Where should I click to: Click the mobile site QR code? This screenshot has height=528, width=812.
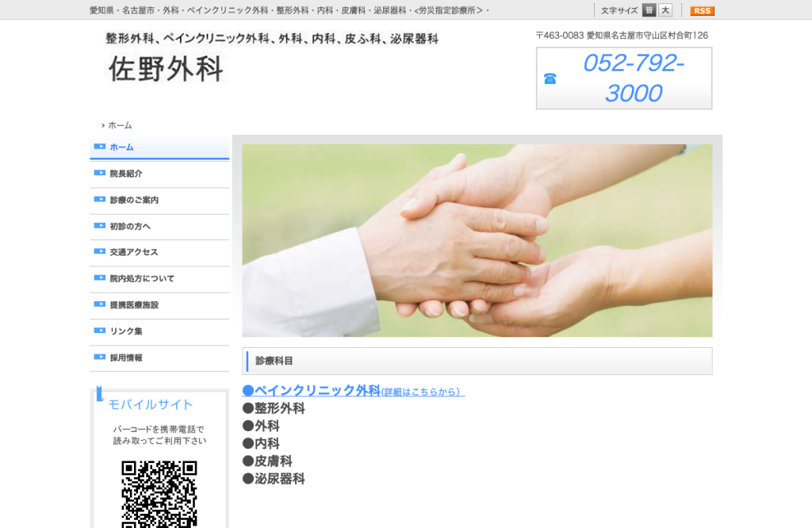tap(159, 495)
